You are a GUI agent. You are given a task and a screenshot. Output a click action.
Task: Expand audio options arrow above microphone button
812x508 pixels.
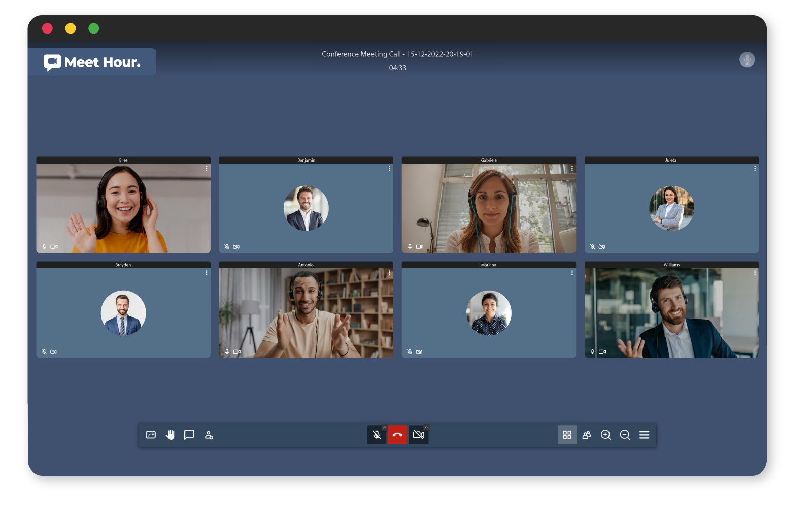[x=384, y=427]
